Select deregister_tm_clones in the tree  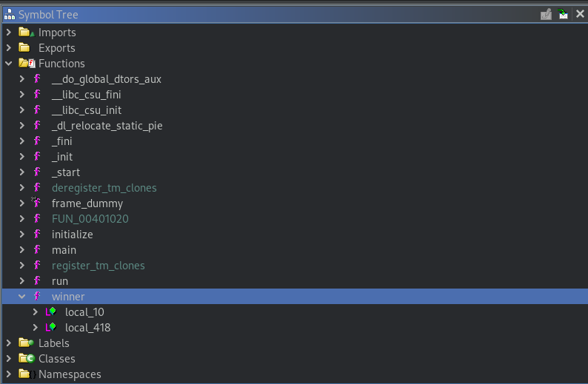[x=104, y=188]
